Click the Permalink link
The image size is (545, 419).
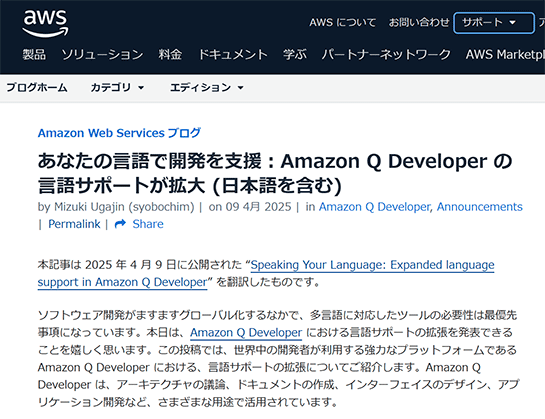[x=74, y=224]
